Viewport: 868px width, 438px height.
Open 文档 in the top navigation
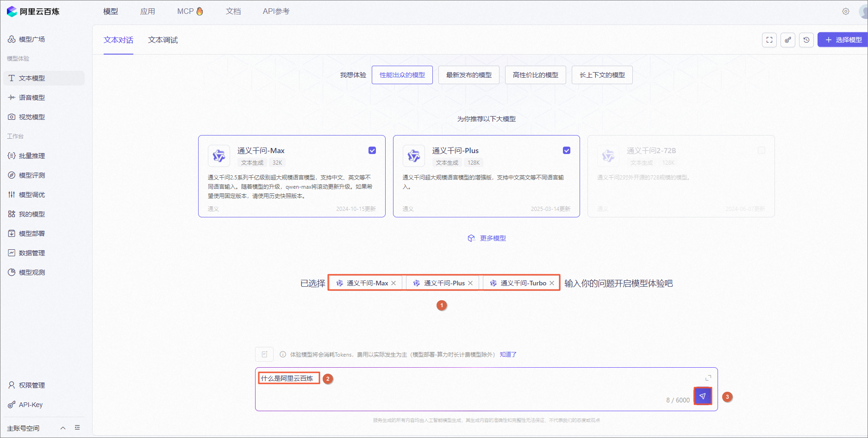[x=233, y=12]
